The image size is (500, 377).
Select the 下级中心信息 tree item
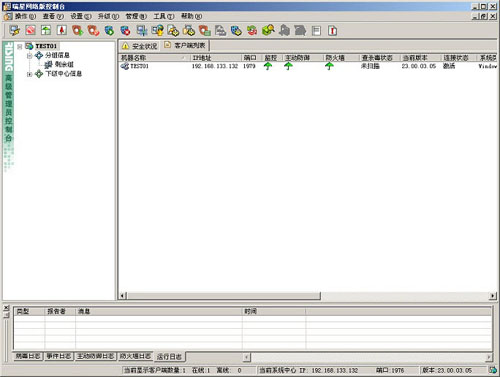click(x=63, y=74)
